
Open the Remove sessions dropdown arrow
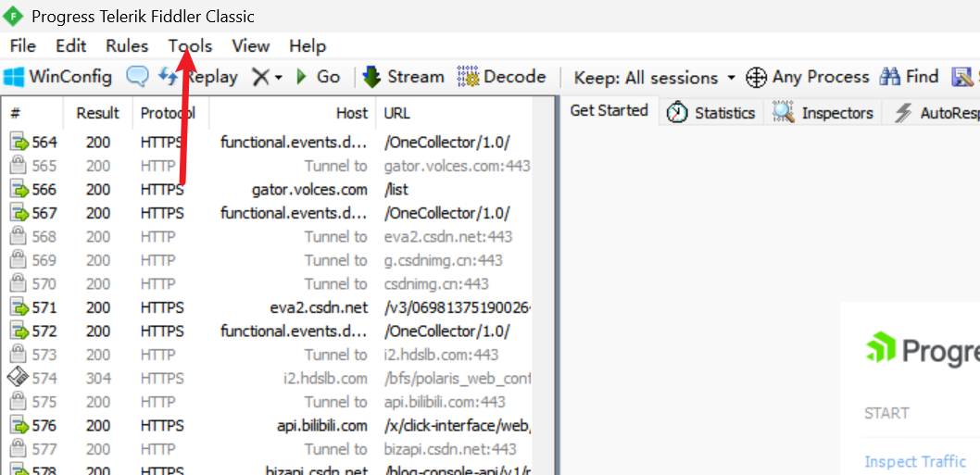pos(278,78)
